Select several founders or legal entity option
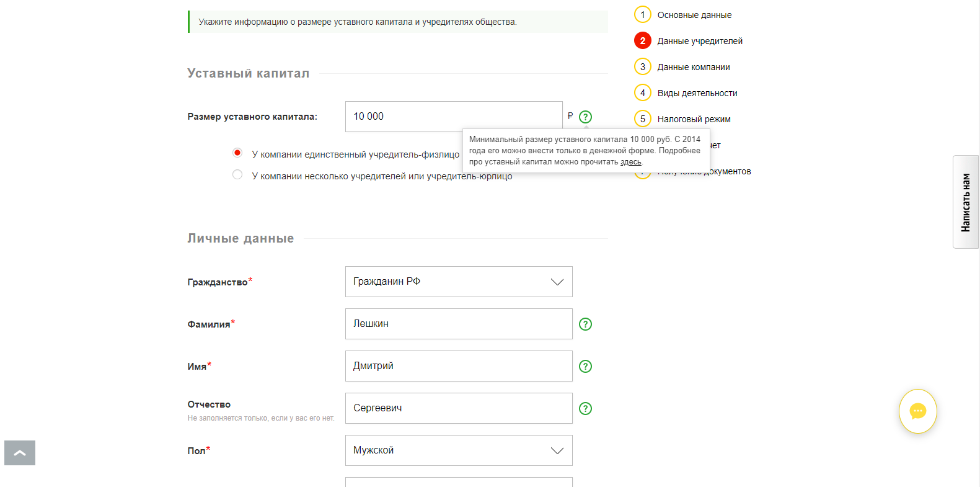 (x=237, y=175)
